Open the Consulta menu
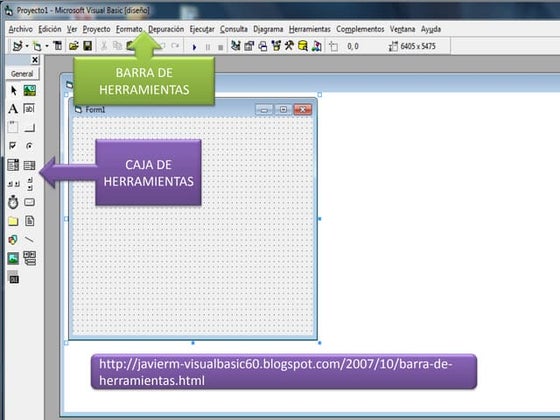Screen dimensions: 560x420 tap(234, 29)
